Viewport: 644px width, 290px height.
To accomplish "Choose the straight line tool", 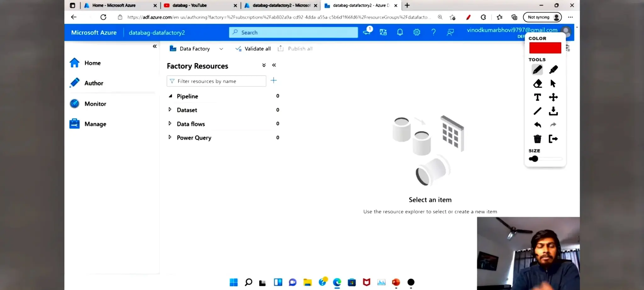I will point(537,111).
